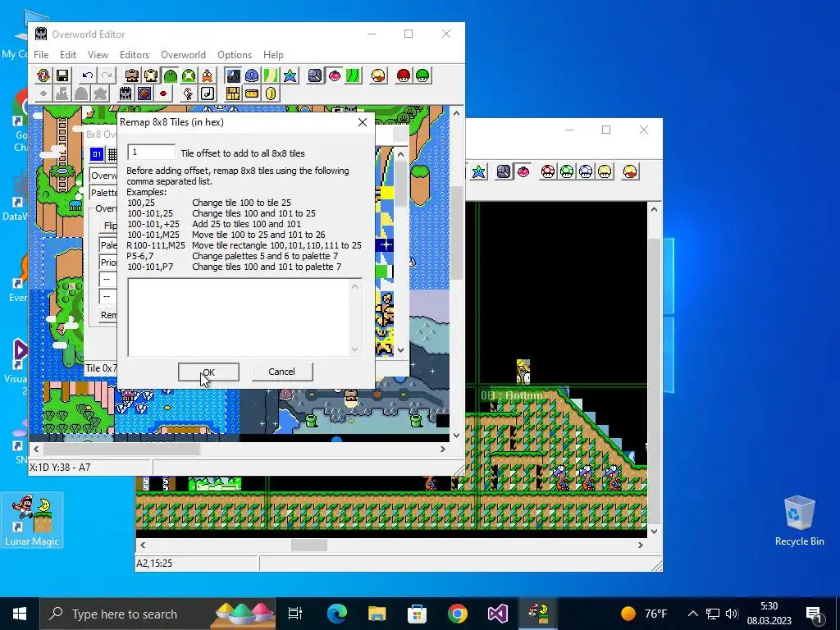Click the orange ball on blue icon
The width and height of the screenshot is (840, 630).
point(144,94)
